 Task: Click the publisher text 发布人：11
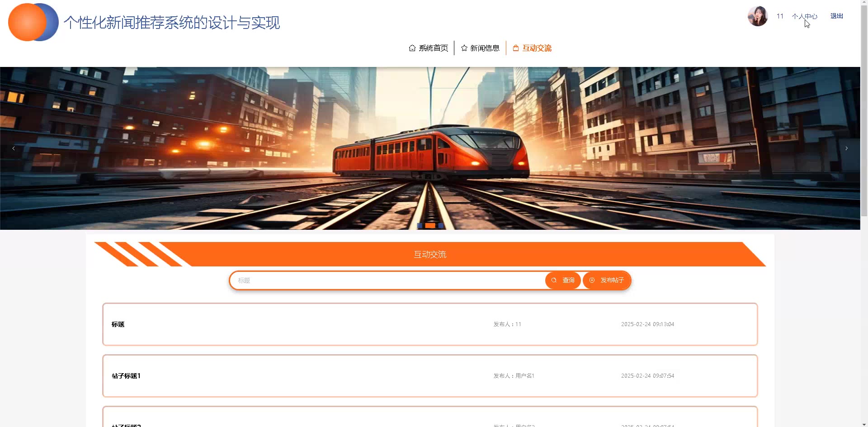(x=507, y=324)
